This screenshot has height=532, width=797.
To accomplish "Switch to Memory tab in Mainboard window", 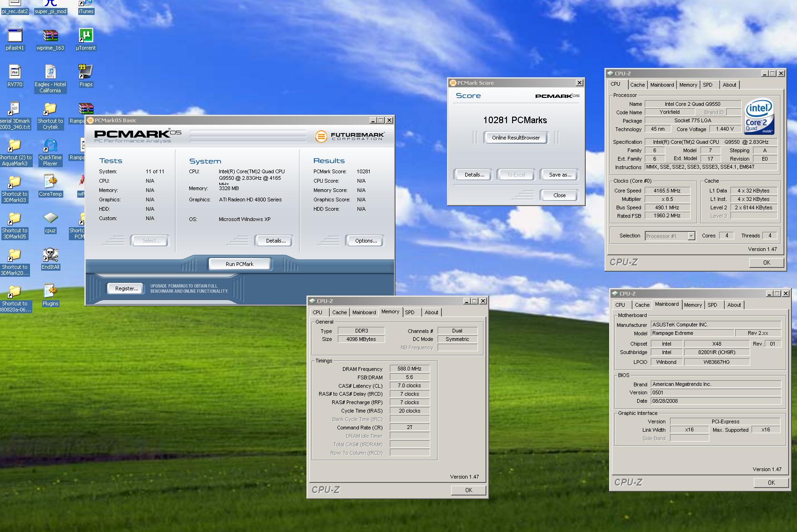I will (693, 305).
